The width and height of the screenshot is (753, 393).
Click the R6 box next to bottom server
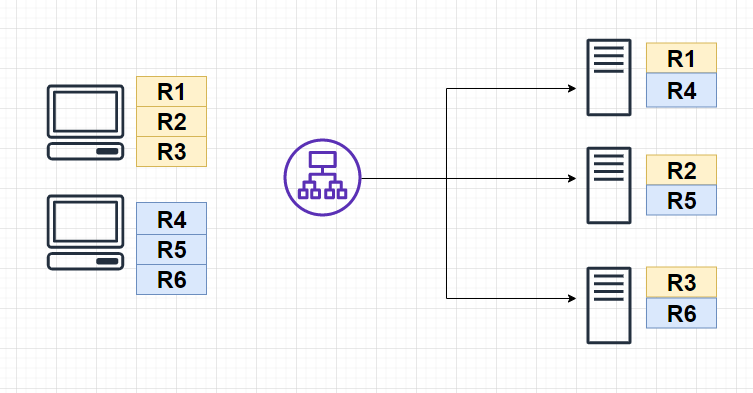pyautogui.click(x=681, y=313)
